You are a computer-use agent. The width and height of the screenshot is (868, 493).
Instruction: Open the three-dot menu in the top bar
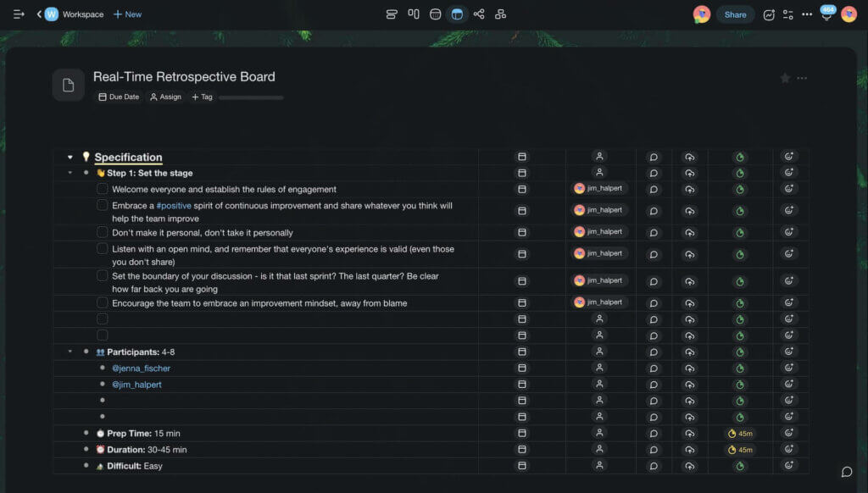point(806,14)
